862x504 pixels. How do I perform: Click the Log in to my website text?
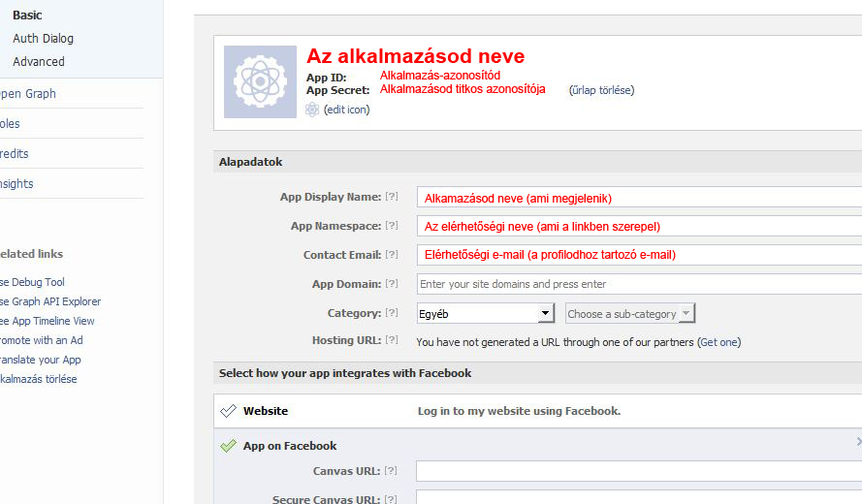pyautogui.click(x=519, y=411)
